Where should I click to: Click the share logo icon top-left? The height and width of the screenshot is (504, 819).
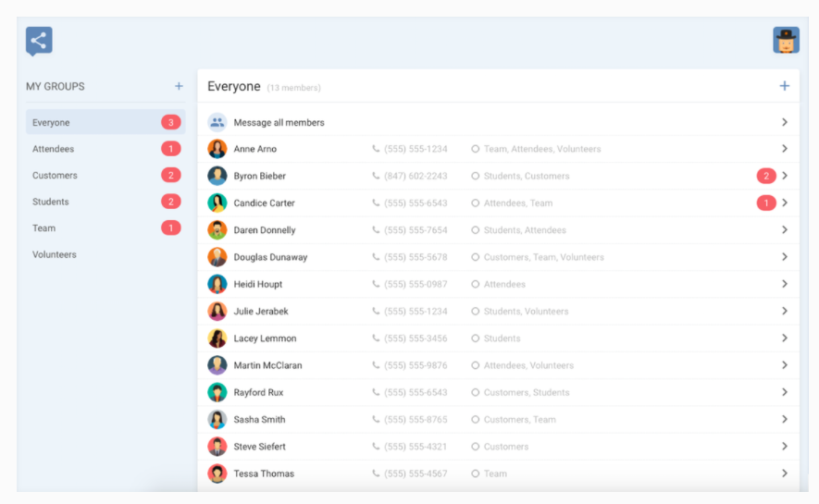tap(39, 41)
